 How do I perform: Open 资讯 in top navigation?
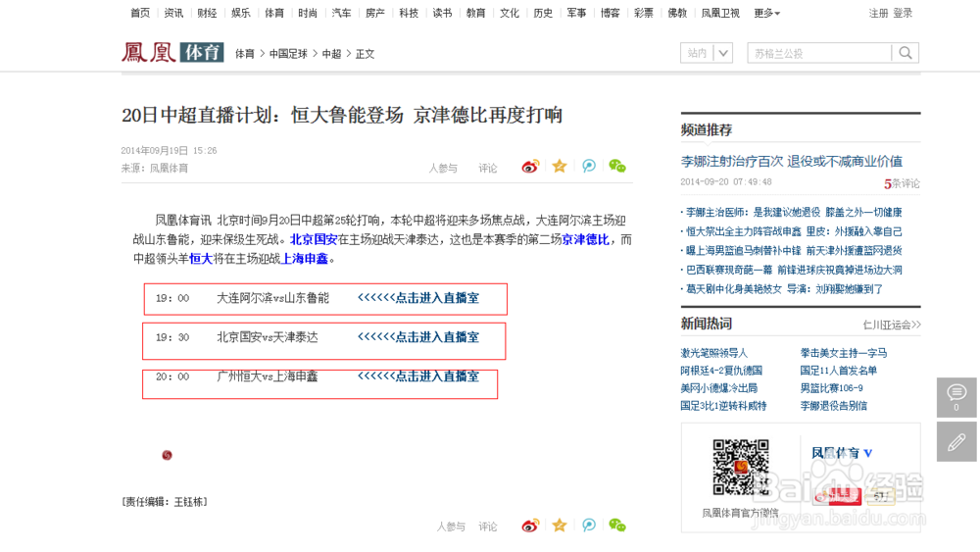(x=173, y=13)
